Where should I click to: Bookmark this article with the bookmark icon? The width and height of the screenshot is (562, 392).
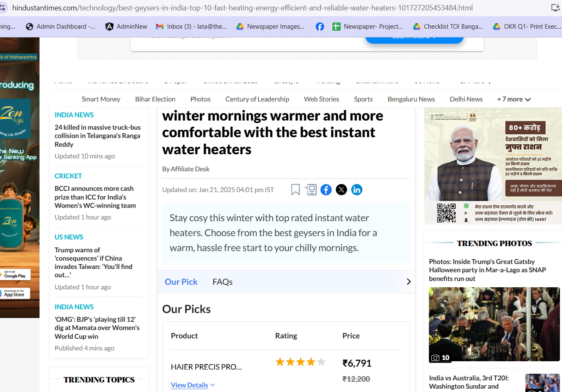(295, 190)
